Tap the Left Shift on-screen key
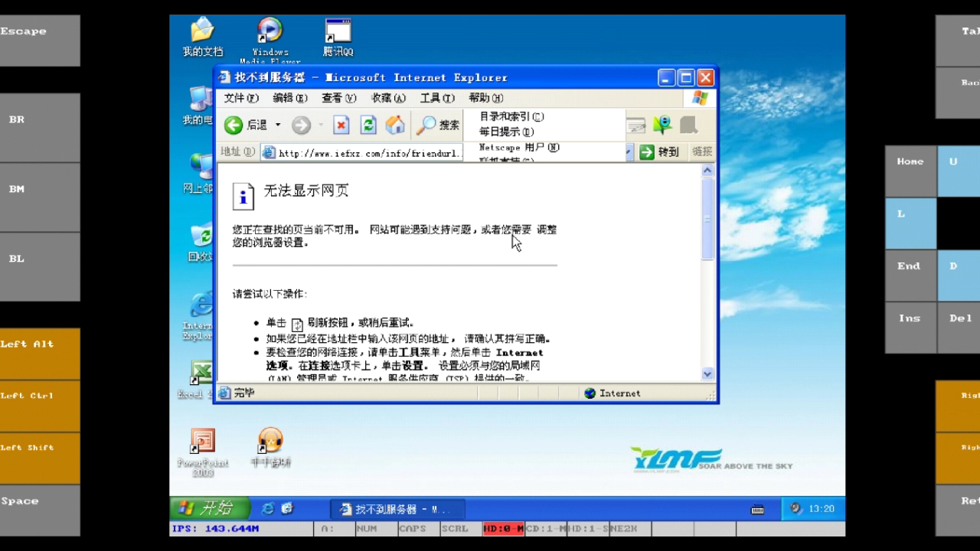The width and height of the screenshot is (980, 551). [40, 458]
